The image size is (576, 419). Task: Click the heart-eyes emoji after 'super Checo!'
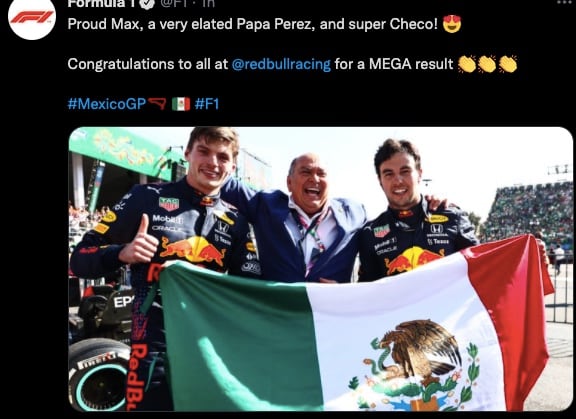click(x=452, y=24)
